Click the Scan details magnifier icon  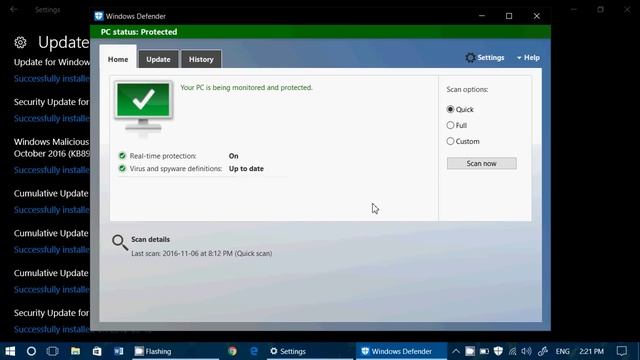(120, 242)
